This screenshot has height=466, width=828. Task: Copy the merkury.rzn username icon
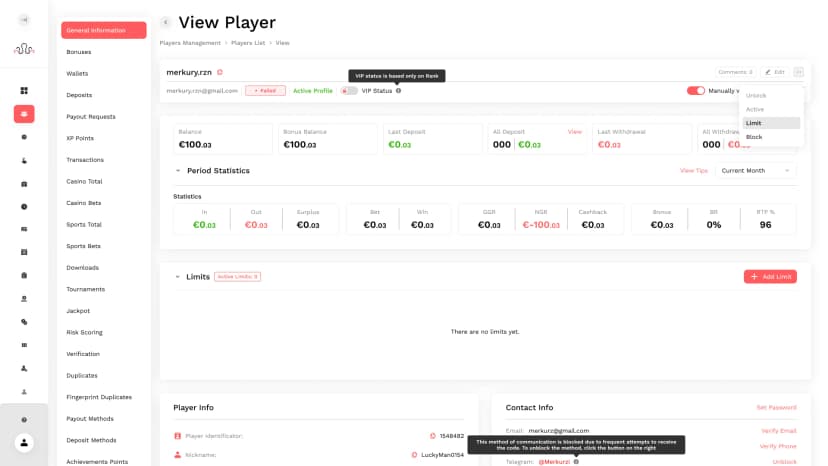click(x=220, y=72)
